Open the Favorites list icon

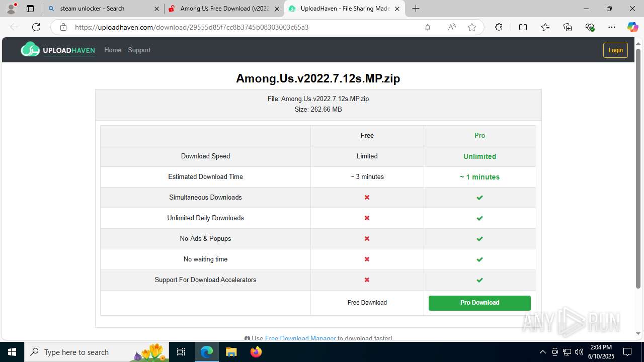click(545, 27)
